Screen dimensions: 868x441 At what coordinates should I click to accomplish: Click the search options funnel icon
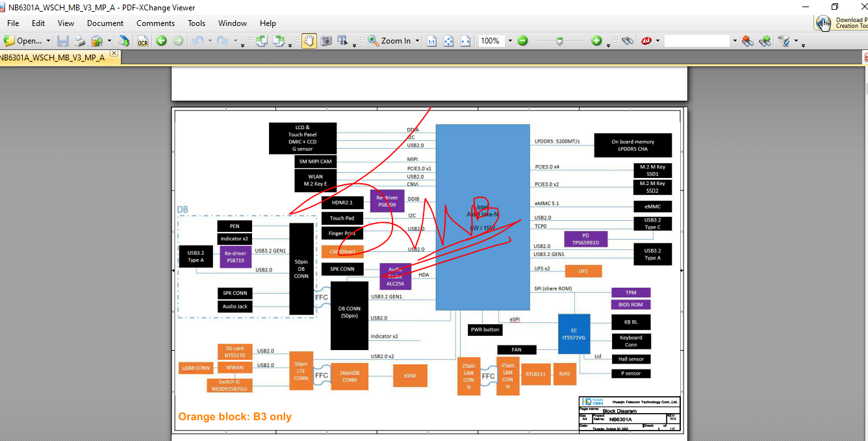pyautogui.click(x=784, y=40)
